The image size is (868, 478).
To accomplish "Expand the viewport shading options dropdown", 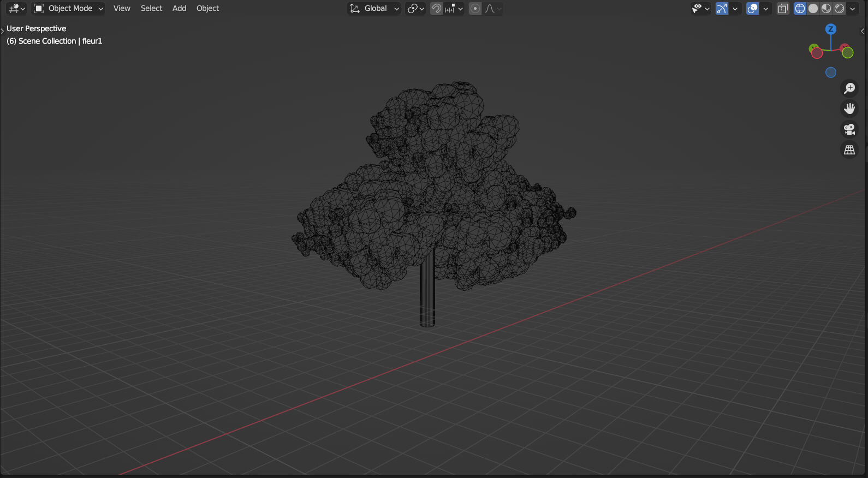I will click(x=853, y=8).
